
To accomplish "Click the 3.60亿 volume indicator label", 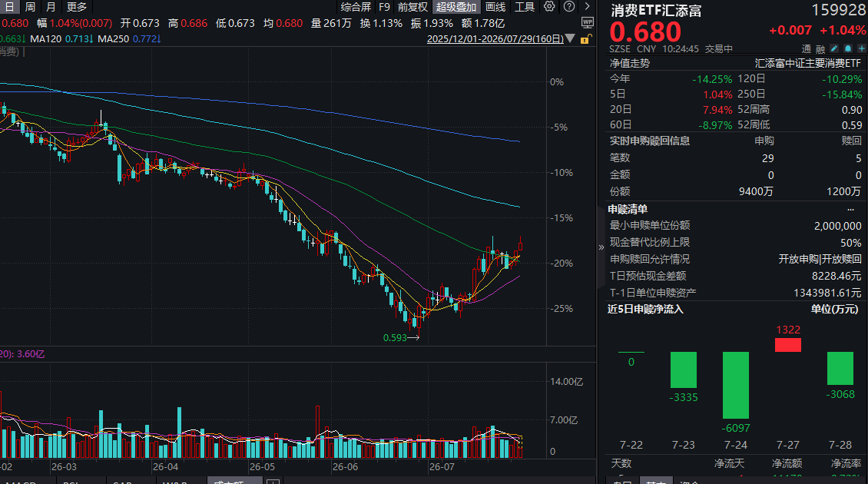I will tap(31, 354).
